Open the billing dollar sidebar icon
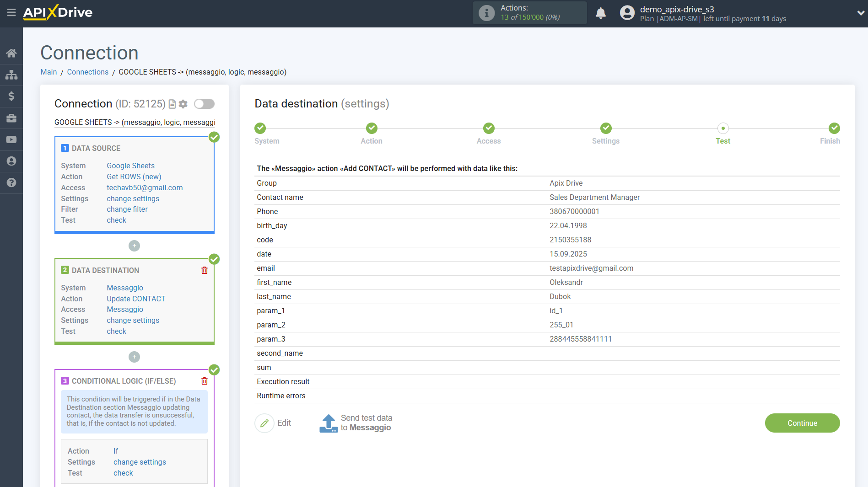The height and width of the screenshot is (487, 868). click(x=11, y=96)
